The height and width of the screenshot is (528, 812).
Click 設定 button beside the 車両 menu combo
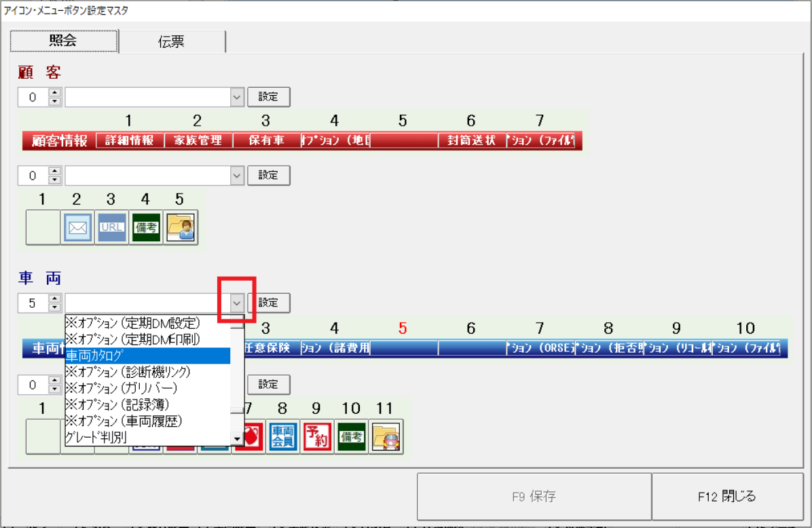click(x=268, y=302)
